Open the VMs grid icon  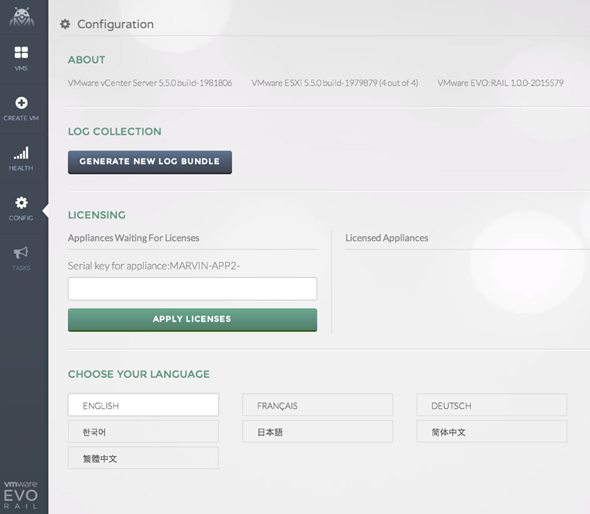click(x=21, y=52)
